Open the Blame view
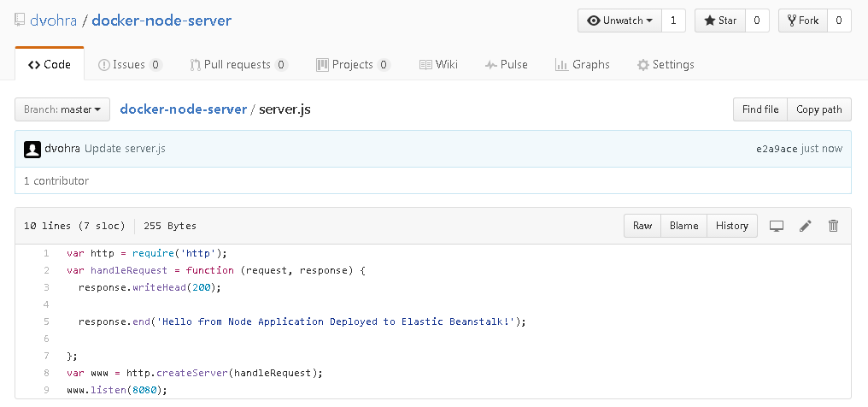 [x=683, y=226]
